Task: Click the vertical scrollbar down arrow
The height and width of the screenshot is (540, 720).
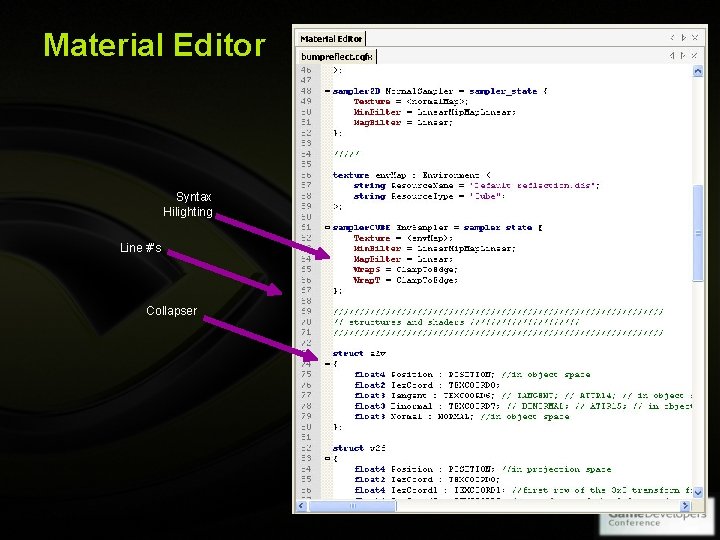Action: click(698, 492)
